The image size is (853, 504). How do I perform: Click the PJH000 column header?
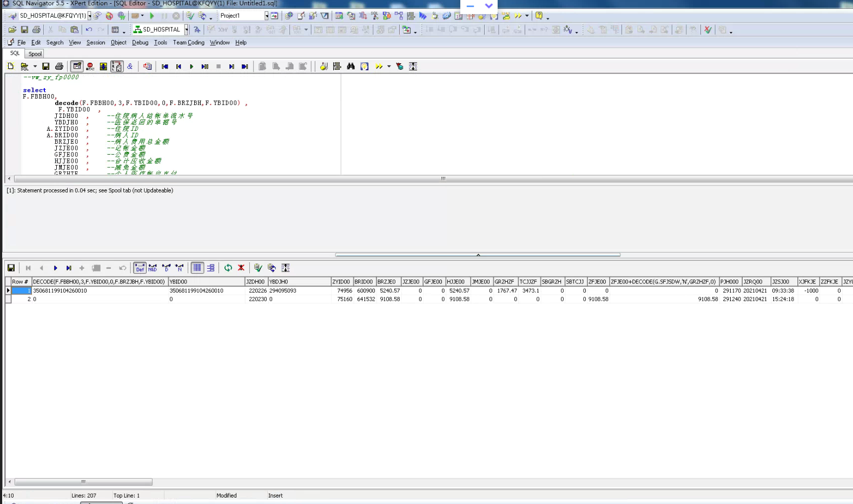click(730, 282)
